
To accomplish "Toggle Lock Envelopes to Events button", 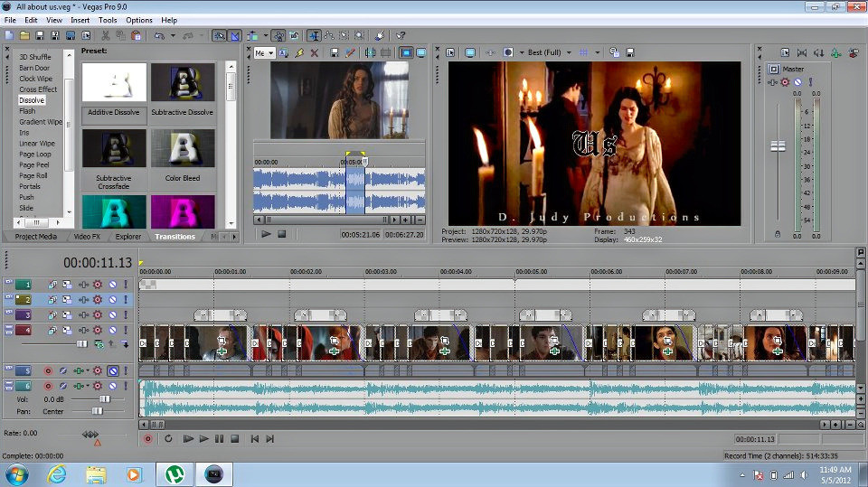I will click(278, 35).
